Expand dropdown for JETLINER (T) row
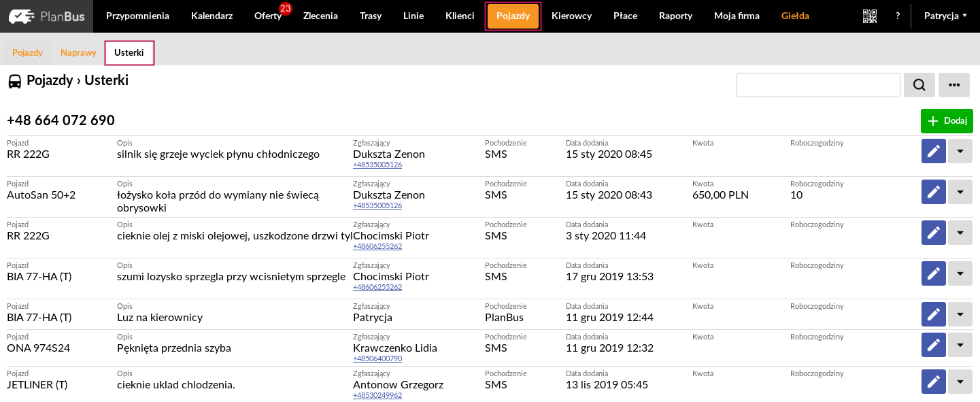The width and height of the screenshot is (980, 402). 960,382
